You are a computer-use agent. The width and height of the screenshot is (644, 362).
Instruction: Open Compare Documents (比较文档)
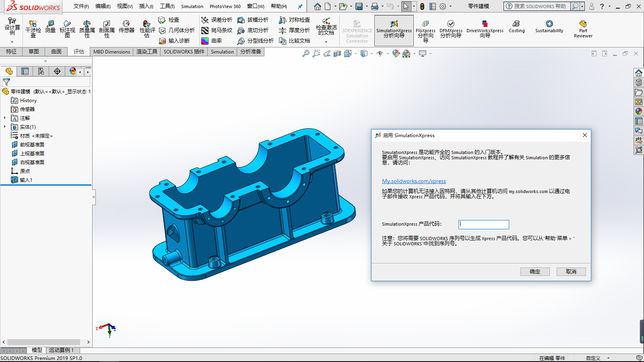click(294, 41)
